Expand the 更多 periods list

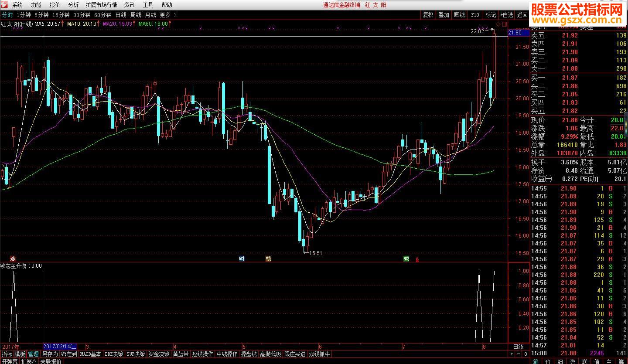click(168, 15)
